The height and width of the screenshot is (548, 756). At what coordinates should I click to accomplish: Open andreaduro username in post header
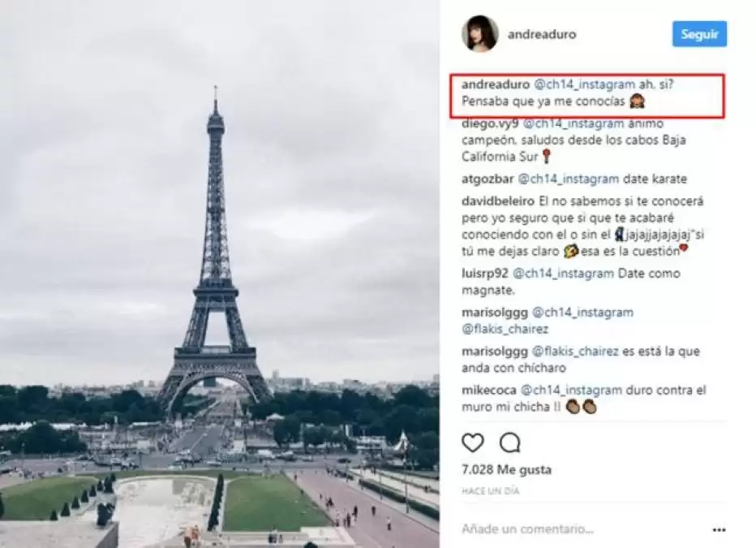541,34
